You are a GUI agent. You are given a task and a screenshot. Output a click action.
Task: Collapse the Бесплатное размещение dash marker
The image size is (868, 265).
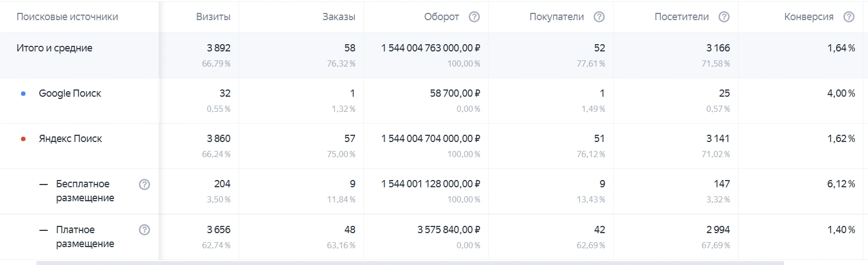click(x=44, y=184)
